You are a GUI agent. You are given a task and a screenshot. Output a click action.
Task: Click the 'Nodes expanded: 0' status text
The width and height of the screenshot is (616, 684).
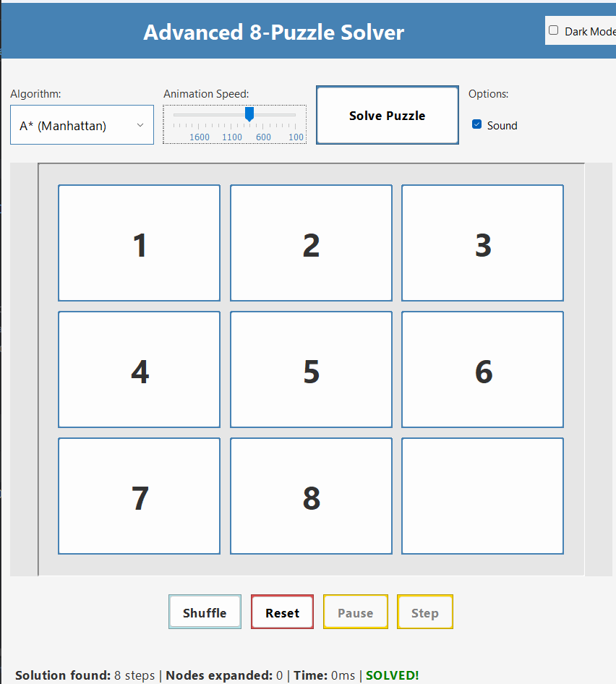coord(224,675)
